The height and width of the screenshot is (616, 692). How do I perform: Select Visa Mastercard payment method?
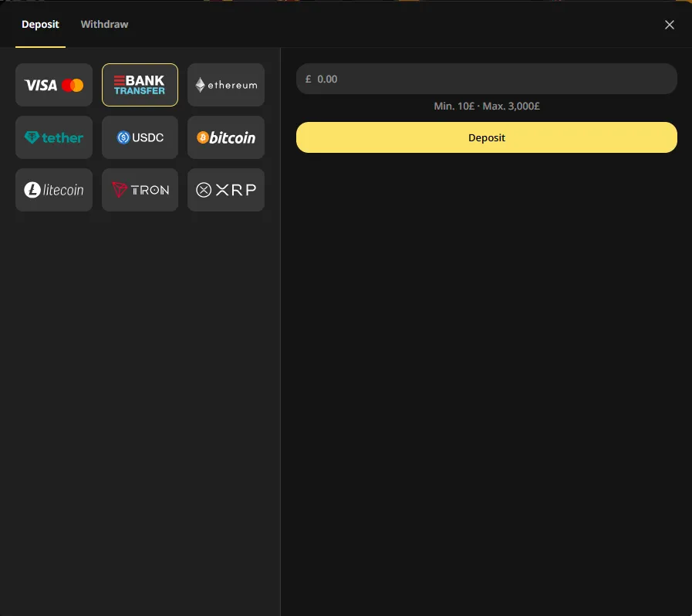[54, 85]
